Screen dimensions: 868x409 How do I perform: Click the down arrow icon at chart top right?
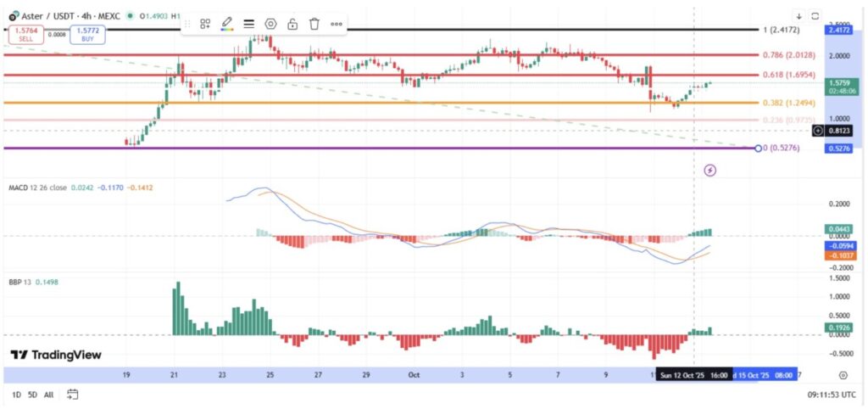(798, 16)
